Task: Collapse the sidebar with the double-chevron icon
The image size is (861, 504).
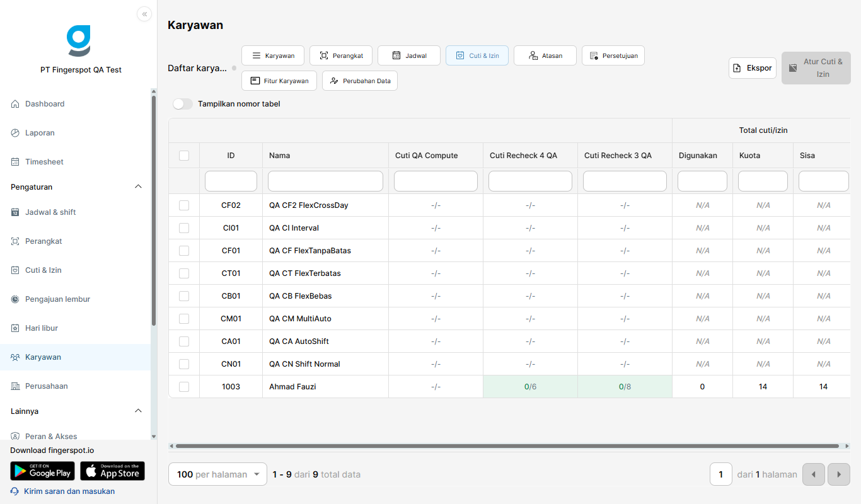Action: (144, 14)
